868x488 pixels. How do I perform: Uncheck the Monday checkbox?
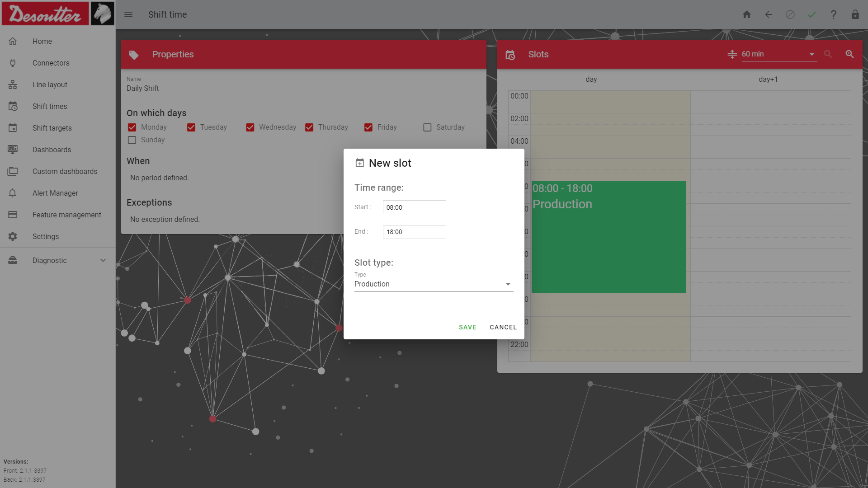point(132,127)
